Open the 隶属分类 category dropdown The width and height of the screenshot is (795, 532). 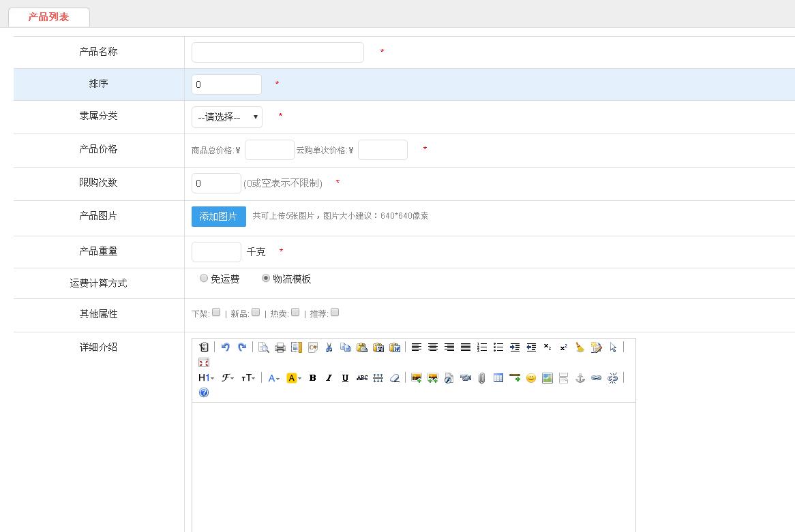point(226,117)
